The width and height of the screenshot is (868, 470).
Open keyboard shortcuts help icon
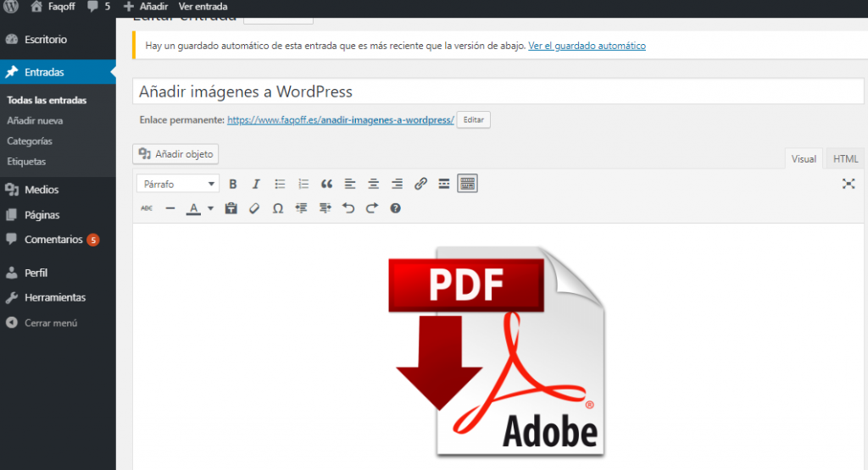click(395, 208)
